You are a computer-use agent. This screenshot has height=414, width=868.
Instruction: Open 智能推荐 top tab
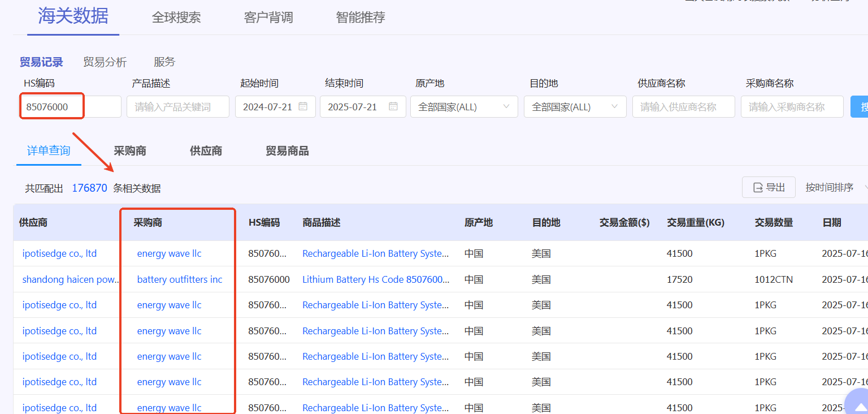coord(361,18)
